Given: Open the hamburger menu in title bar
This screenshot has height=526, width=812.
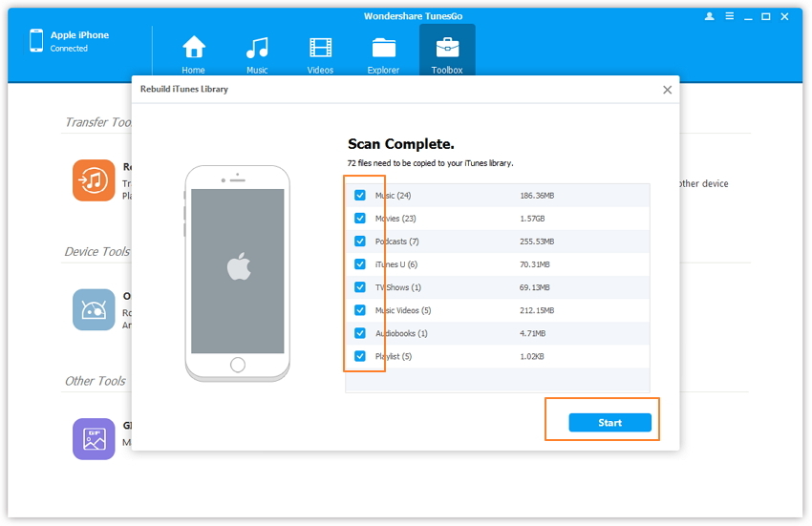Looking at the screenshot, I should click(731, 16).
